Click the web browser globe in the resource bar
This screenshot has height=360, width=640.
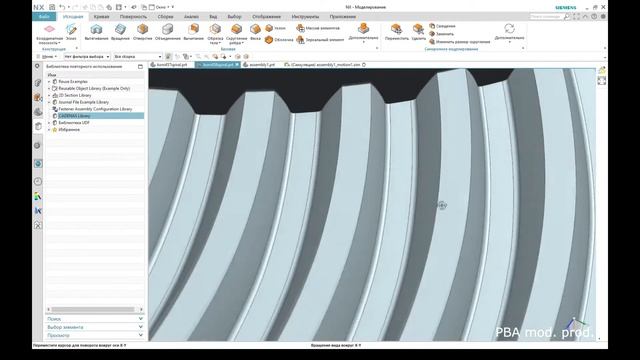click(x=38, y=164)
